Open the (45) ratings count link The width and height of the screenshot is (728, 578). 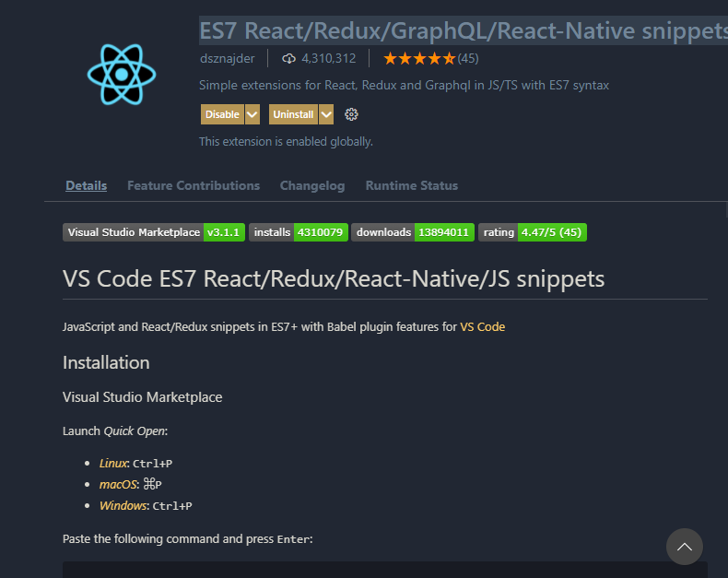pyautogui.click(x=468, y=59)
